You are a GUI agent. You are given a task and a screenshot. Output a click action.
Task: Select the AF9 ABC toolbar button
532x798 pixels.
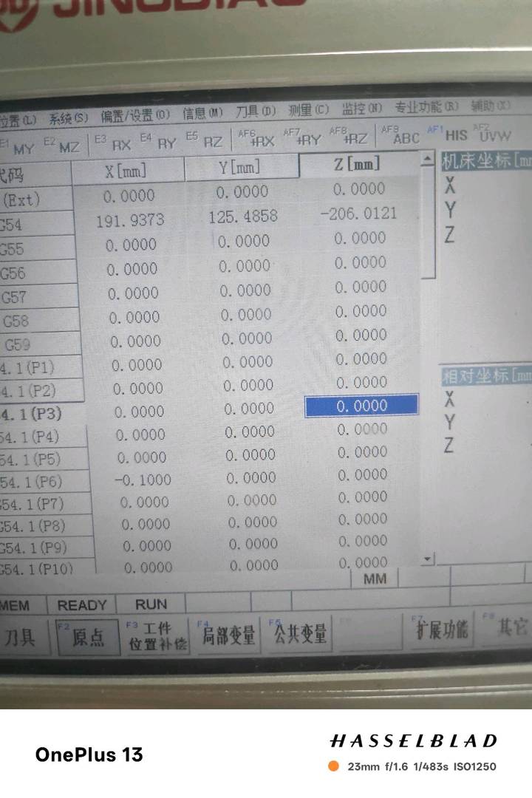(x=400, y=136)
